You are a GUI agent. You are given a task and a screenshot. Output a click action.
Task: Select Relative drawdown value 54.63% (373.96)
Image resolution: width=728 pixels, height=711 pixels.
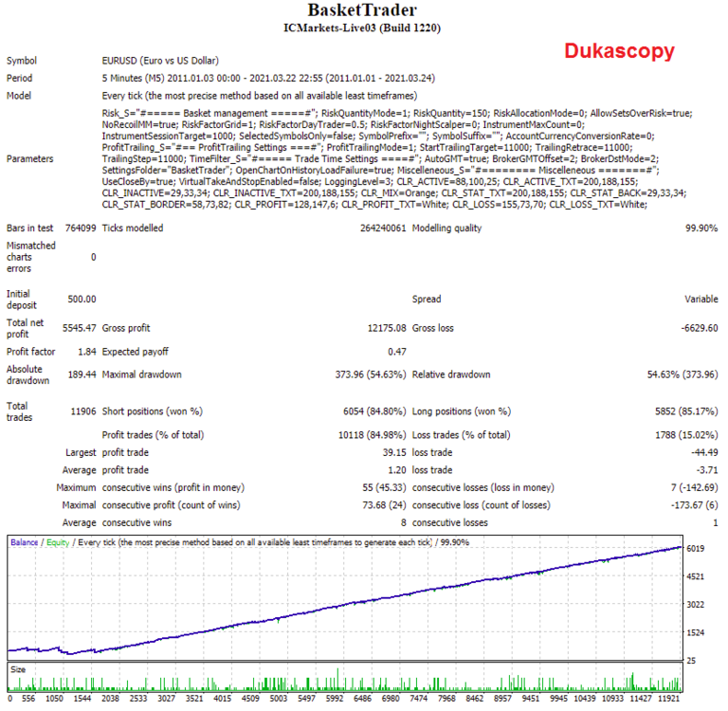click(x=682, y=374)
